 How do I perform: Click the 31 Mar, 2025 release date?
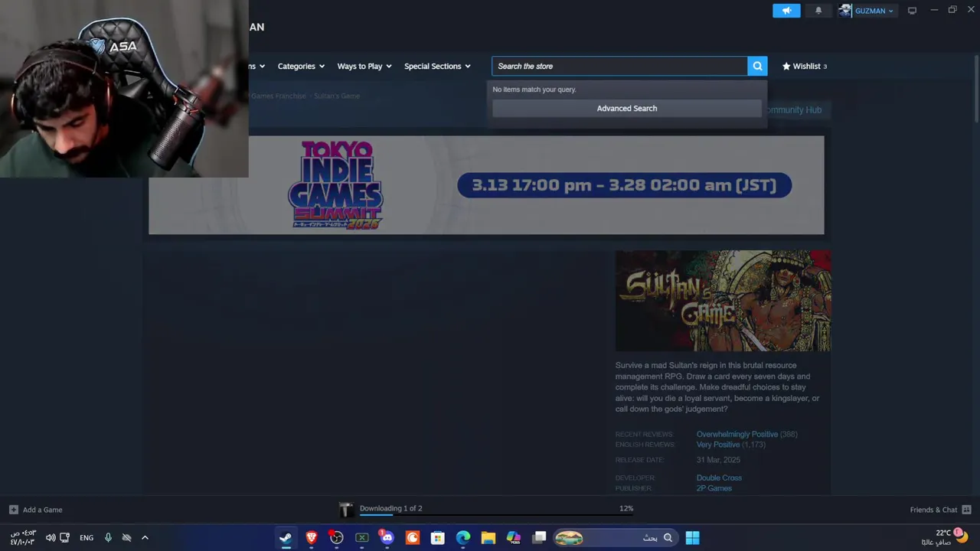[x=718, y=460]
